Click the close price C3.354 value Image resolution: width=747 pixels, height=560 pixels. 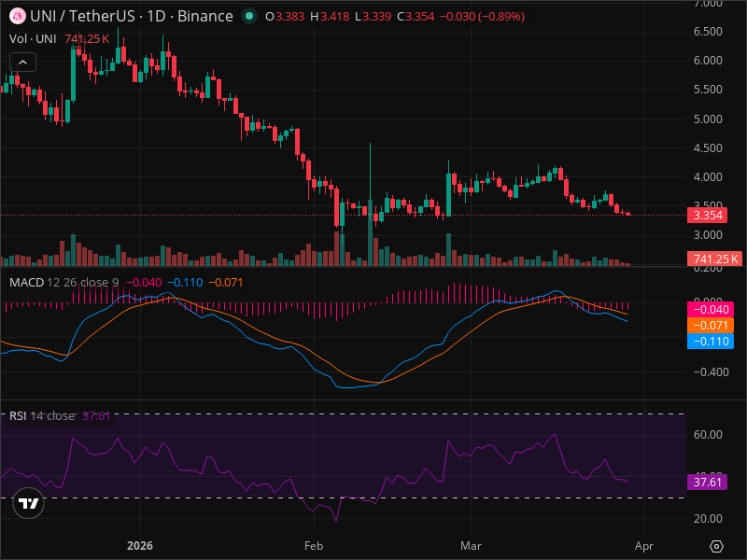(416, 17)
